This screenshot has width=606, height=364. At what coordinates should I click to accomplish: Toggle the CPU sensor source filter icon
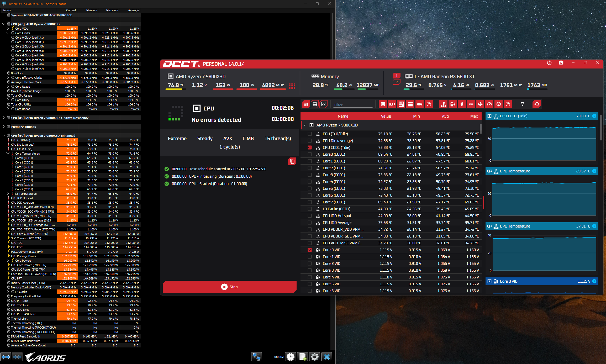[x=383, y=104]
